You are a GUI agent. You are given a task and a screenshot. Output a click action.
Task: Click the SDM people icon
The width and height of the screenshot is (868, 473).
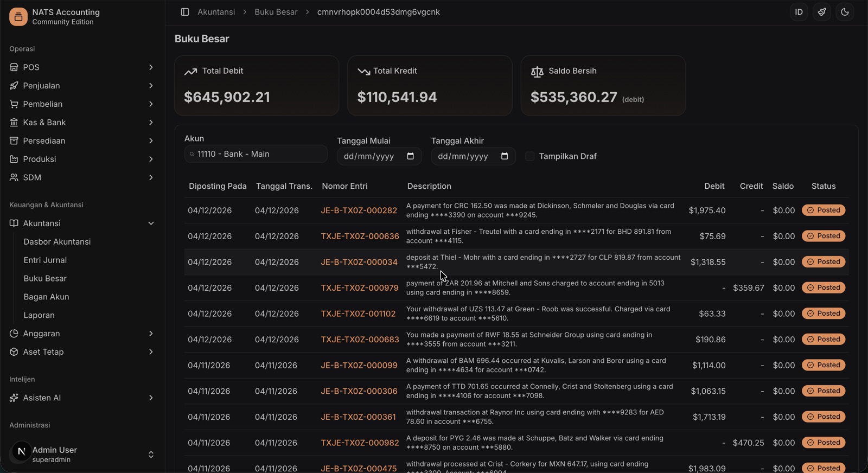[x=14, y=177]
